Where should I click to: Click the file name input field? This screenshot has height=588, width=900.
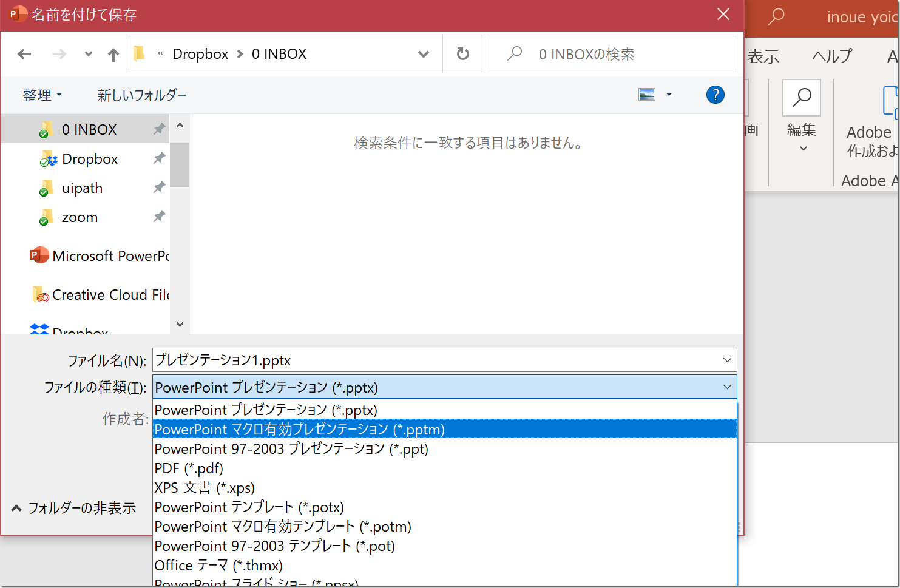click(x=444, y=360)
